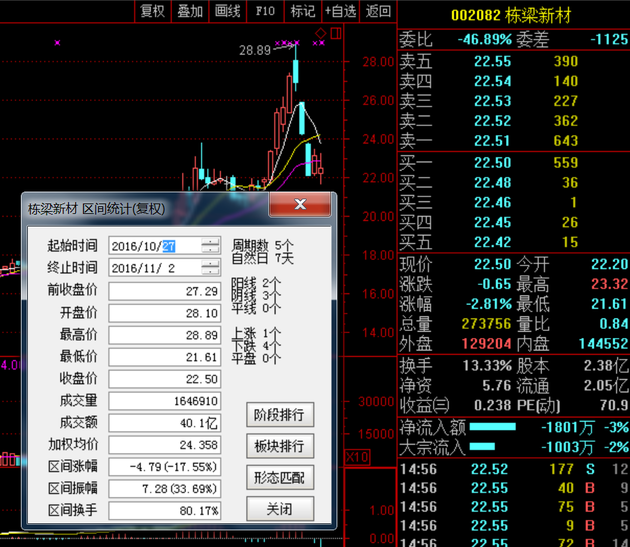Viewport: 630px width, 547px height.
Task: Click the 28.00 price axis label
Action: 378,62
